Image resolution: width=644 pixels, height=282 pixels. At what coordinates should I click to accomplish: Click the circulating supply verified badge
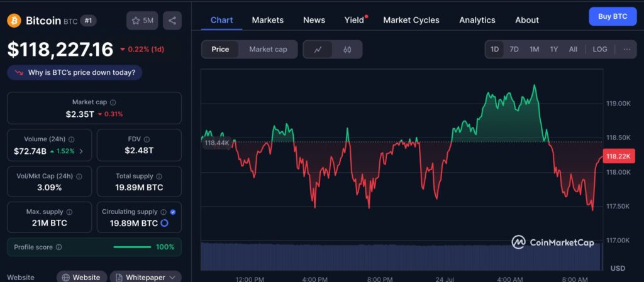click(173, 212)
